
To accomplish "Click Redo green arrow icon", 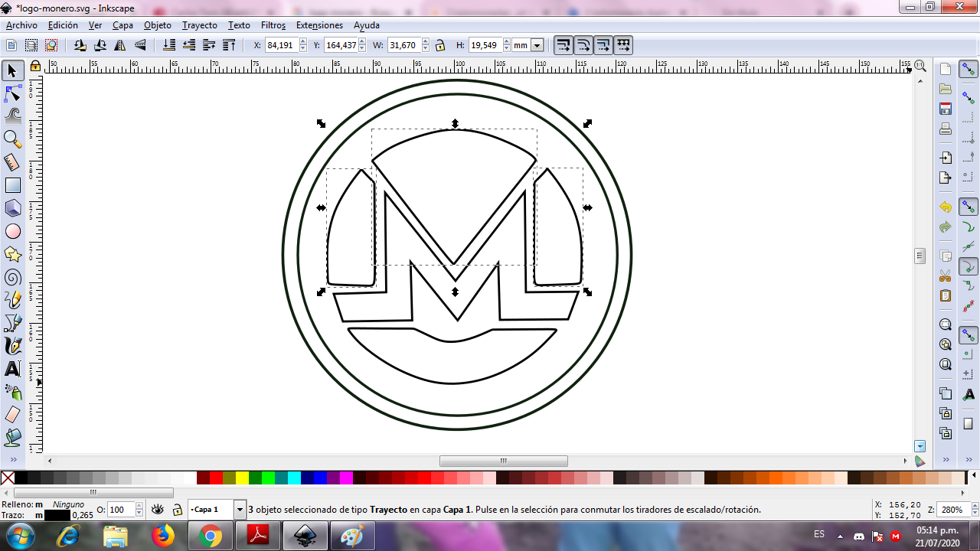I will click(x=946, y=227).
